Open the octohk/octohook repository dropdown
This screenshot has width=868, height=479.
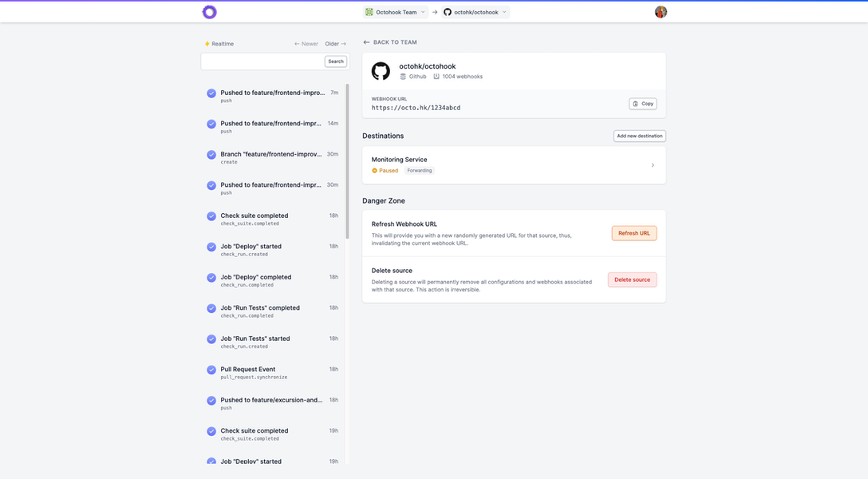504,11
